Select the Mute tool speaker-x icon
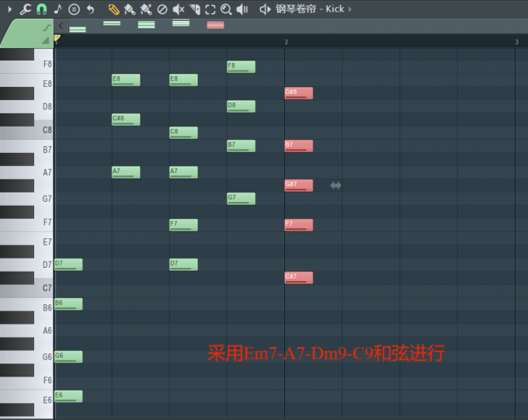 tap(179, 9)
